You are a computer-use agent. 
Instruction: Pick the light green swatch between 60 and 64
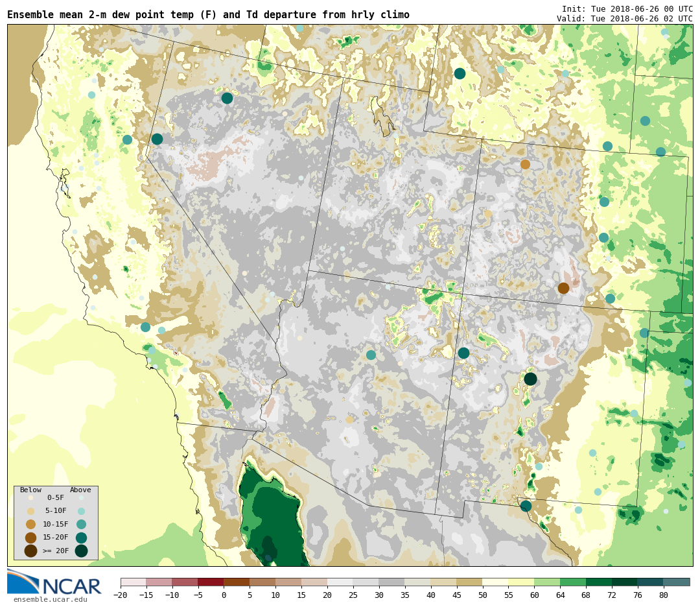547,582
